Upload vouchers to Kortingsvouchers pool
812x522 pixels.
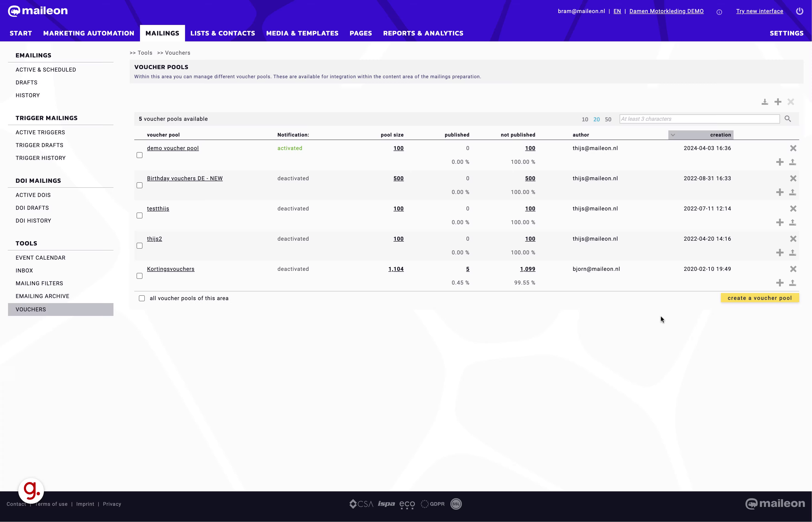tap(792, 283)
